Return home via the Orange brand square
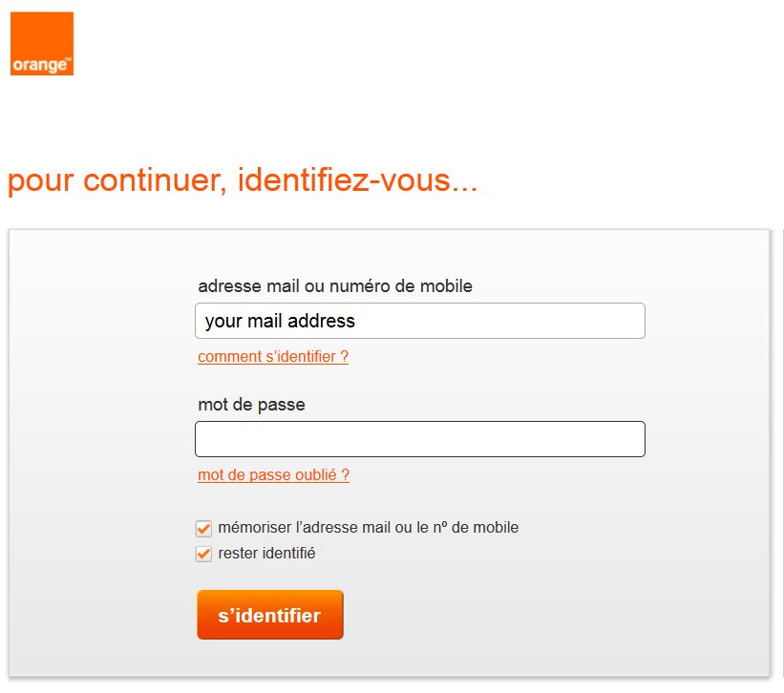Viewport: 784px width, 693px height. point(42,44)
